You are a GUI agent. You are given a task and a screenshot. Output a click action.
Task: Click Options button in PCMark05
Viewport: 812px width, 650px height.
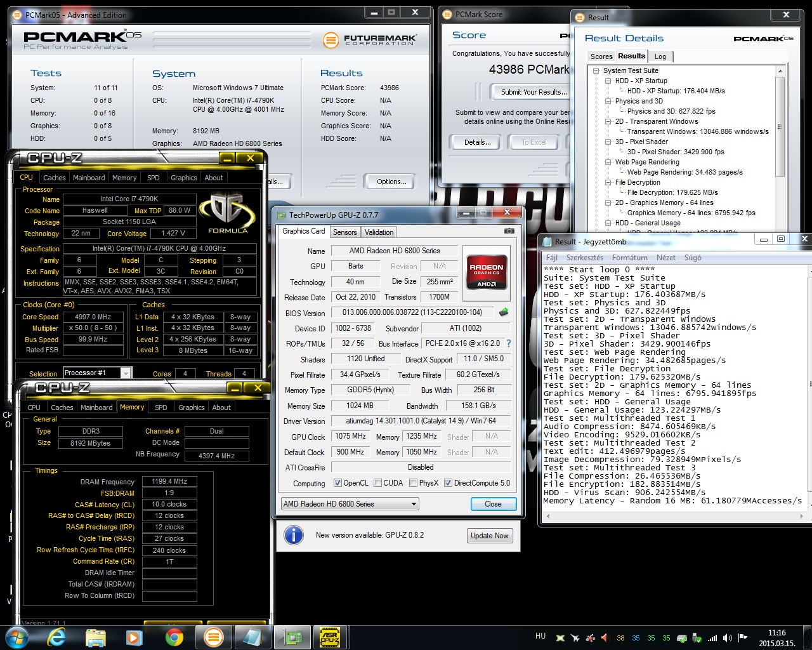pyautogui.click(x=391, y=182)
